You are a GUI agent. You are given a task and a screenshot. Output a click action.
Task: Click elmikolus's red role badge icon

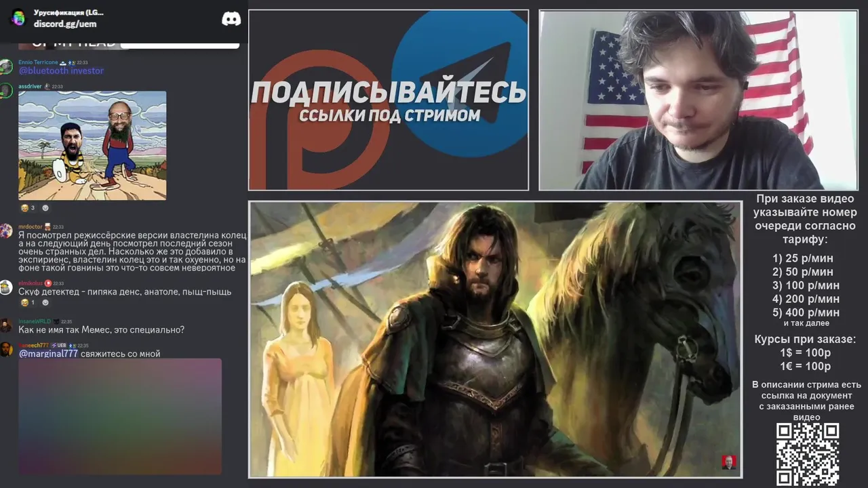pos(48,283)
